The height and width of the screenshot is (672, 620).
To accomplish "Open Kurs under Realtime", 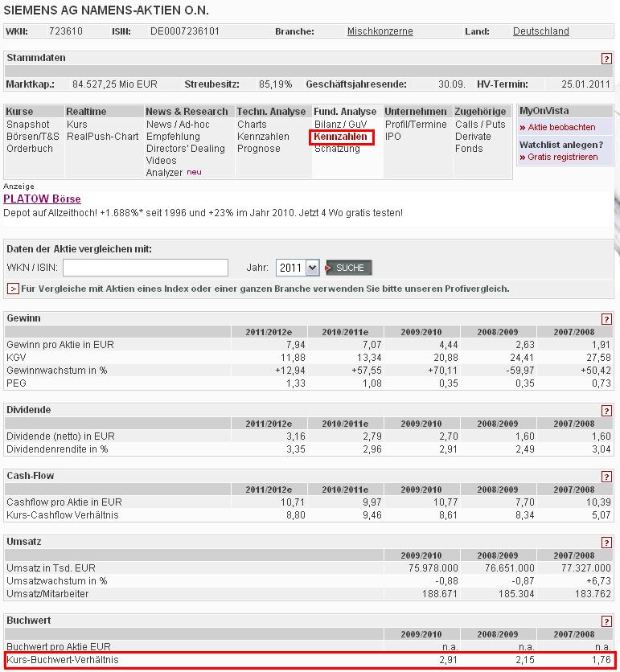I will (x=76, y=125).
